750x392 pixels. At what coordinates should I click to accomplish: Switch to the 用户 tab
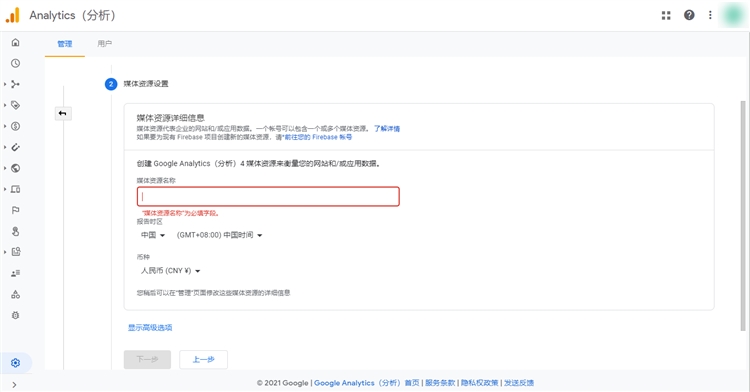[104, 44]
